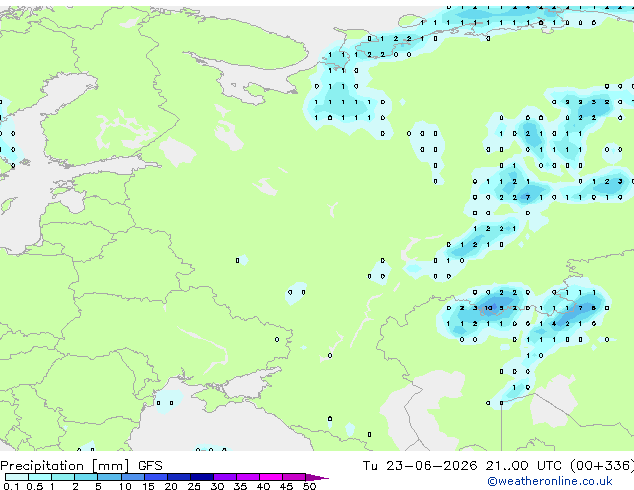634x490 pixels.
Task: Click the '0.1' legend scale label
Action: tap(11, 486)
